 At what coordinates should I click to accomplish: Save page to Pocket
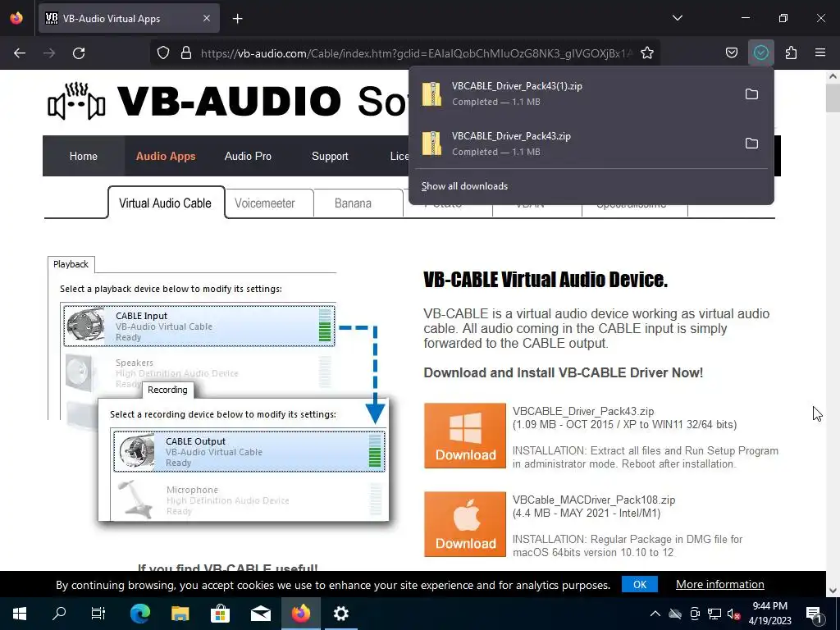(731, 53)
